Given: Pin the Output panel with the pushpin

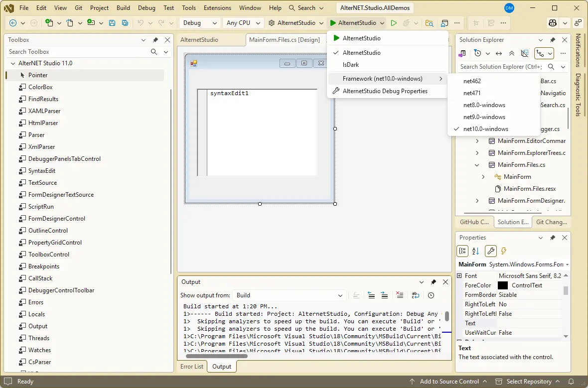Looking at the screenshot, I should pyautogui.click(x=434, y=282).
